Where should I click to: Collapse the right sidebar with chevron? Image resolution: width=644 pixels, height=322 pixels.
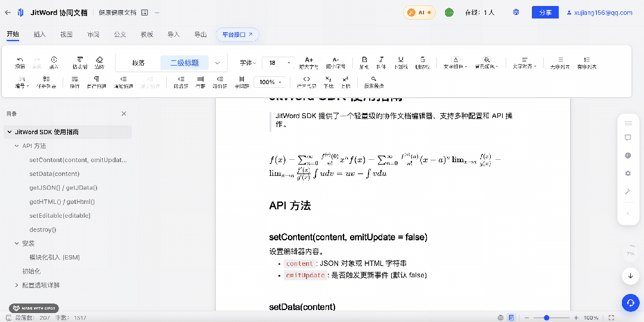point(628,213)
